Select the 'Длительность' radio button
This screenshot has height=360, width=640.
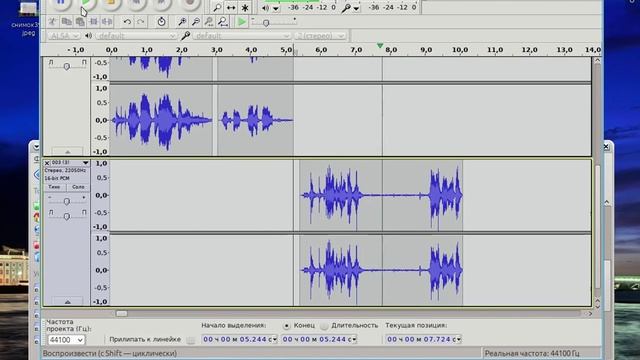[324, 326]
